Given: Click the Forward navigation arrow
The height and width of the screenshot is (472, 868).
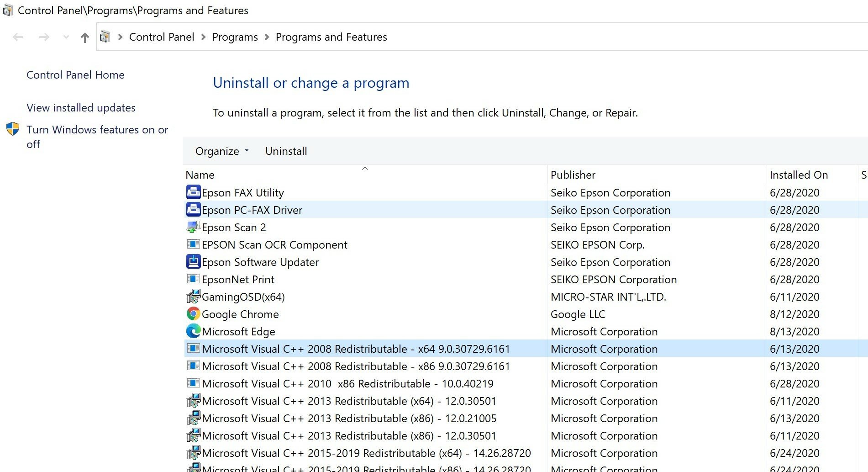Looking at the screenshot, I should pos(44,37).
